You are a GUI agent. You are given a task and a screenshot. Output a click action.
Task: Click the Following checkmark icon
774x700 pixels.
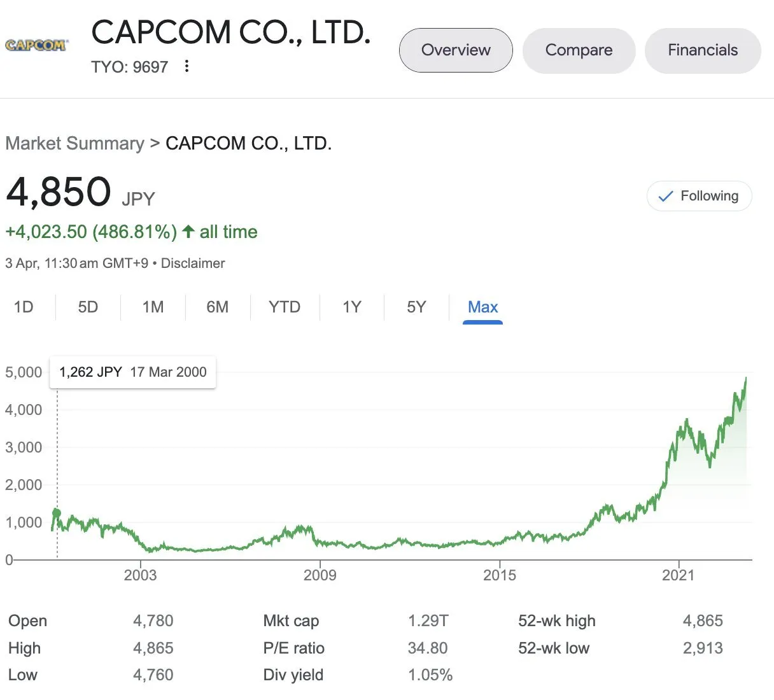point(665,197)
